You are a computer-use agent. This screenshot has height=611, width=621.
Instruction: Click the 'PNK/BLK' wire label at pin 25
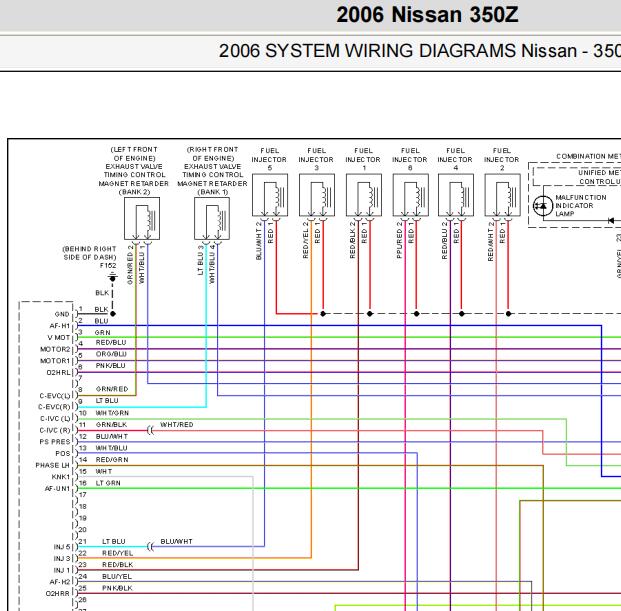[x=117, y=588]
